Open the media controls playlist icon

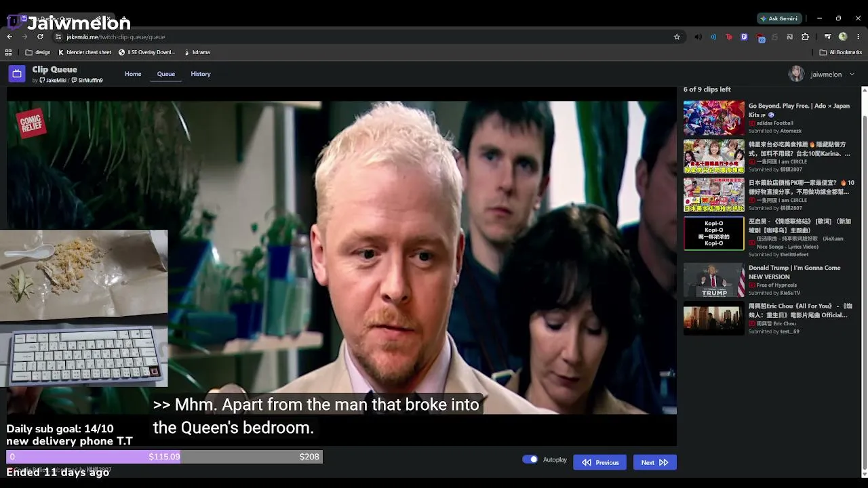828,37
